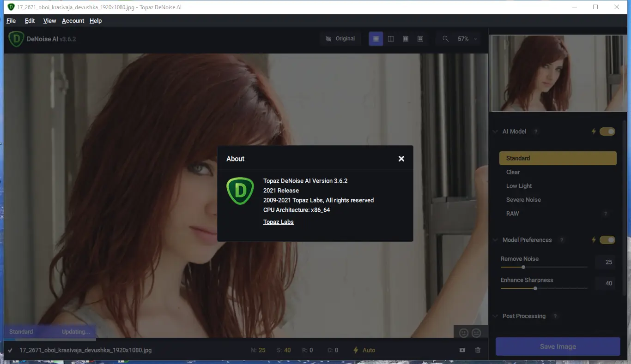
Task: Select the single image view mode
Action: tap(376, 39)
